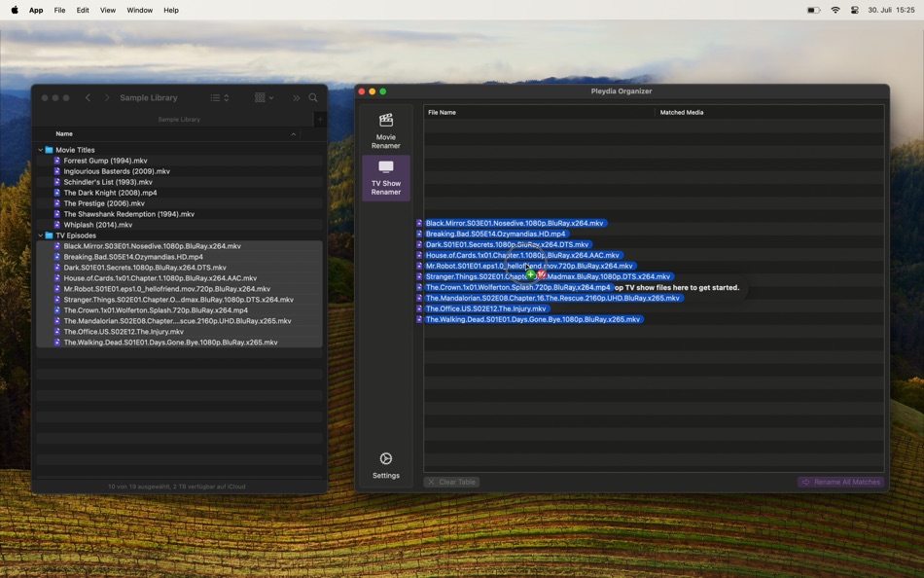Image resolution: width=924 pixels, height=578 pixels.
Task: Select Whiplash (2014).mkv
Action: 179,225
